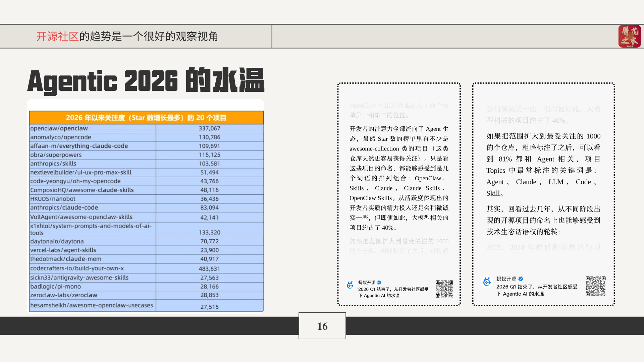Click the verified badge in the left card
644x362 pixels.
(x=379, y=283)
